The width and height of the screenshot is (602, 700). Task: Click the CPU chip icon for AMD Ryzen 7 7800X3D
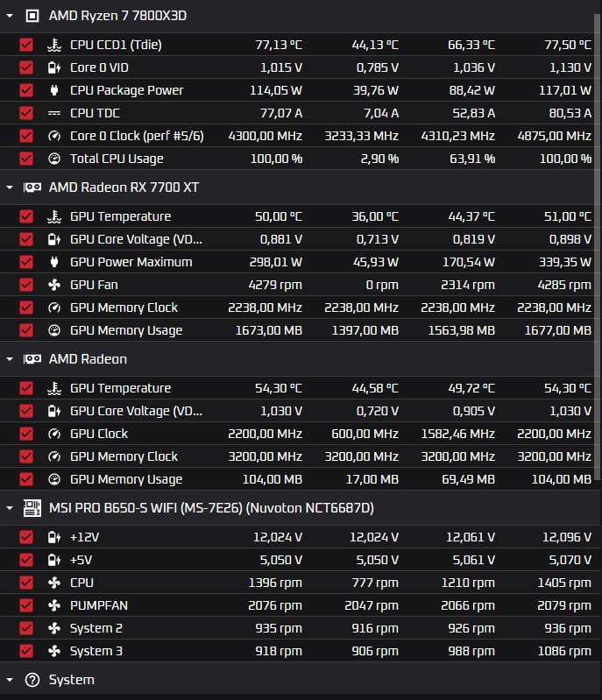click(x=32, y=16)
